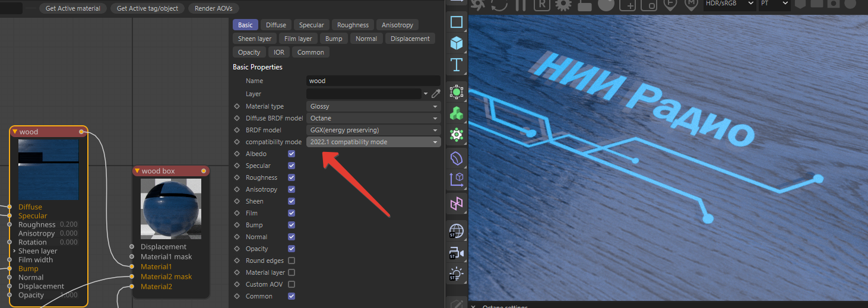Image resolution: width=868 pixels, height=308 pixels.
Task: Click the green Cloner cubes icon
Action: click(456, 113)
